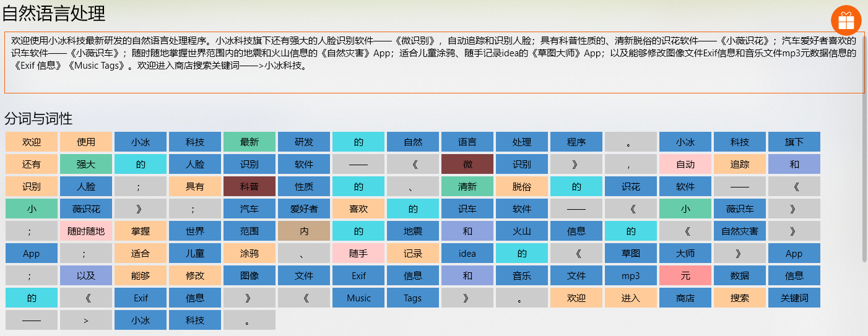Select the '脱俗' word tile
This screenshot has height=336, width=868.
click(x=522, y=186)
